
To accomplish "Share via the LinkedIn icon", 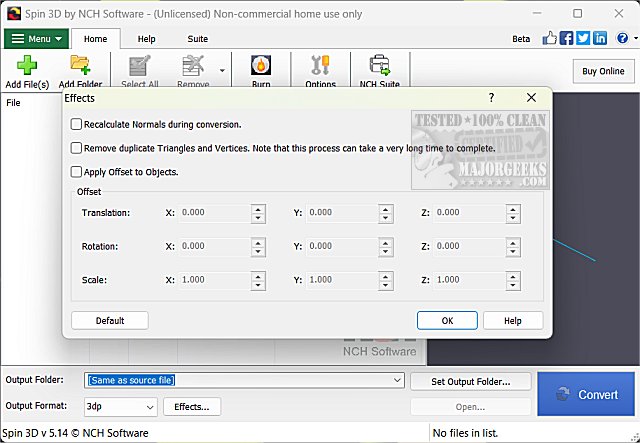I will [x=600, y=38].
